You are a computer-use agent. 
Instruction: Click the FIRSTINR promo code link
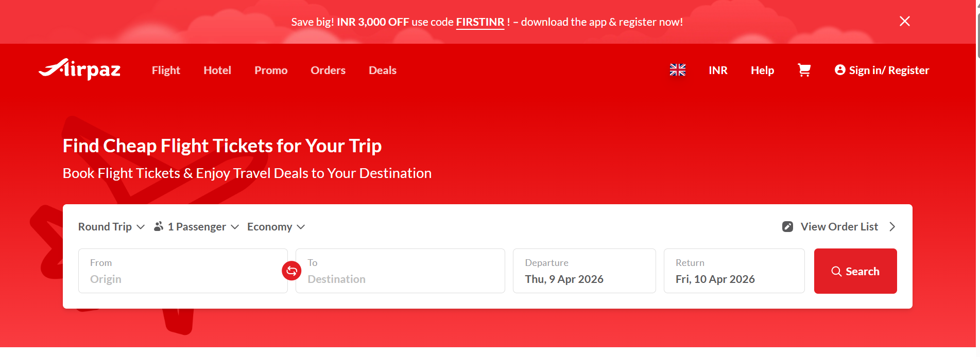[480, 22]
